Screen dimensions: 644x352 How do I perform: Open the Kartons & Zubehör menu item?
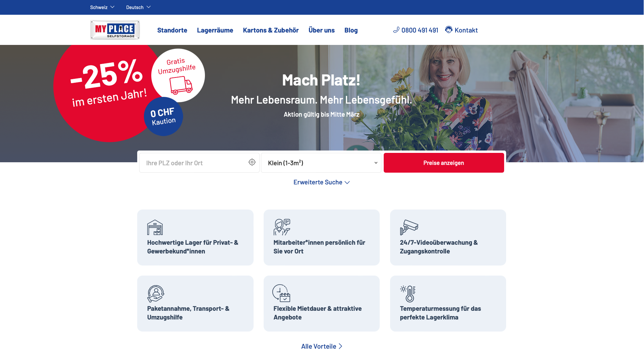(271, 30)
